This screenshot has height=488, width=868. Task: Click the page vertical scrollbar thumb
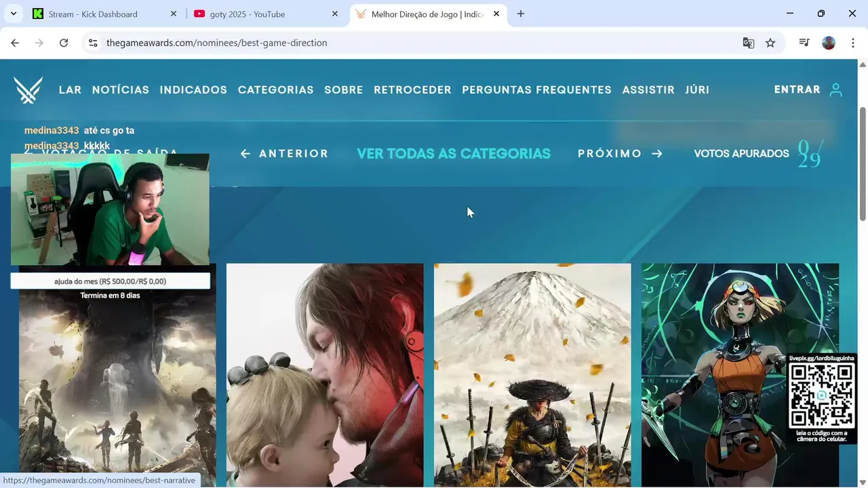[x=863, y=163]
